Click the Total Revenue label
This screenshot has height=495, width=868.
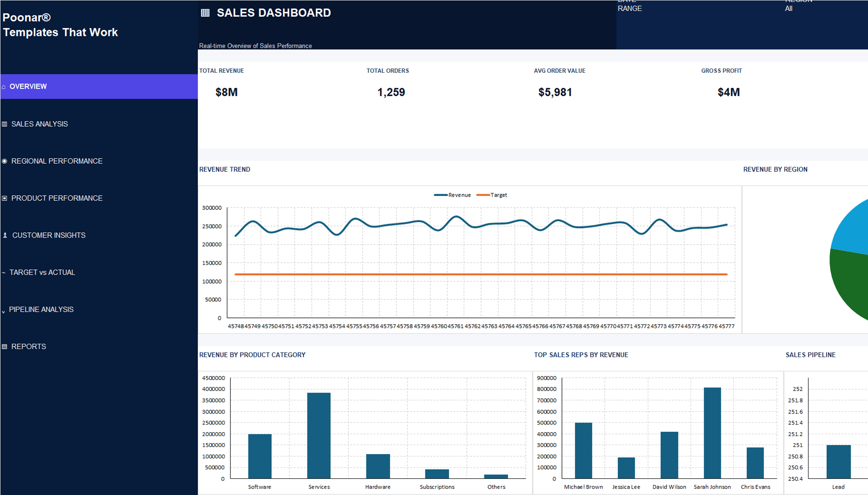[x=221, y=71]
